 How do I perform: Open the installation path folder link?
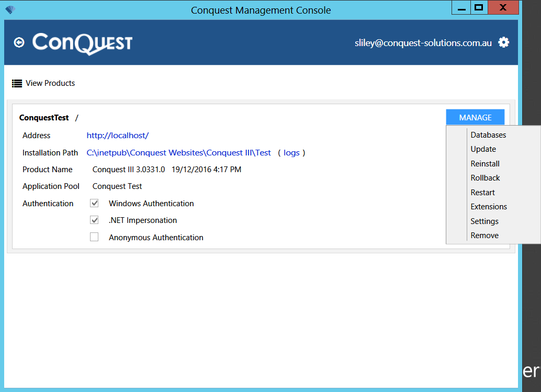coord(178,152)
